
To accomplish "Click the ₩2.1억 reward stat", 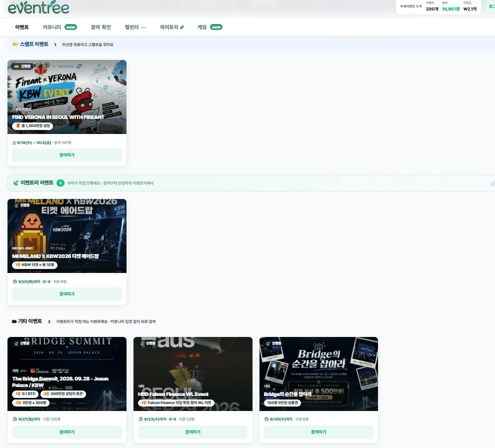I will tap(469, 9).
